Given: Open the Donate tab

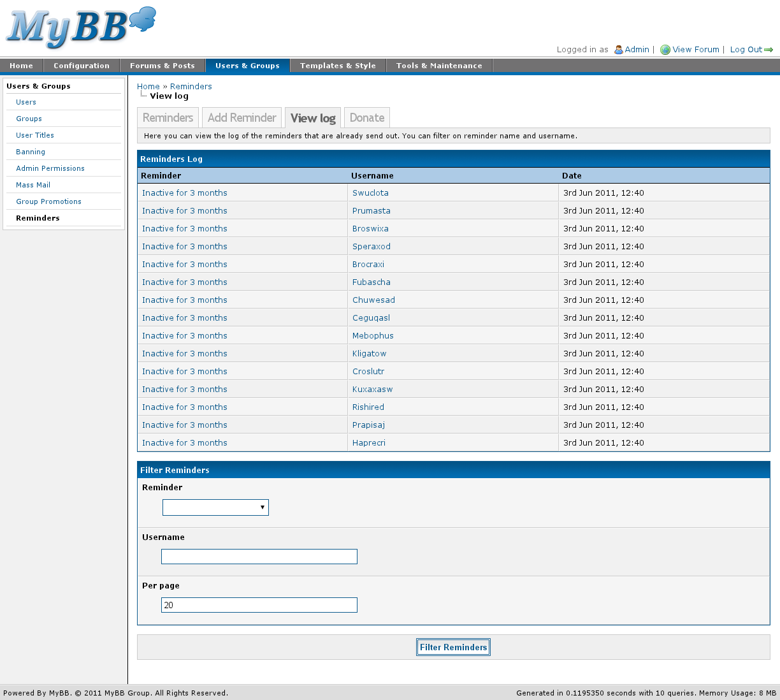Looking at the screenshot, I should pos(366,118).
